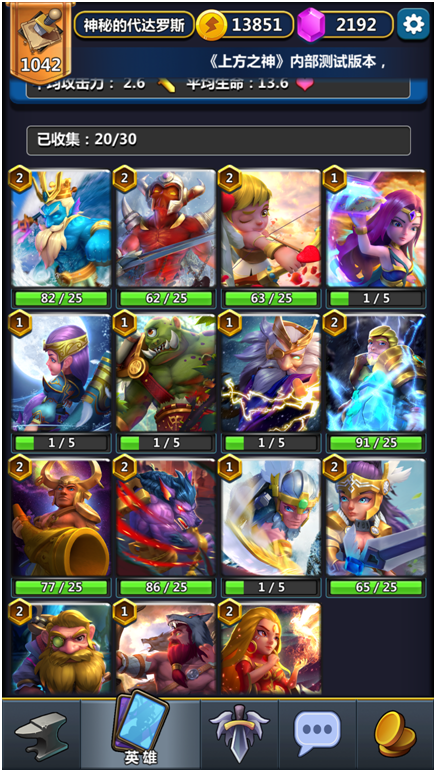Click the 已收集 20/30 collection bar
436x772 pixels.
click(218, 140)
